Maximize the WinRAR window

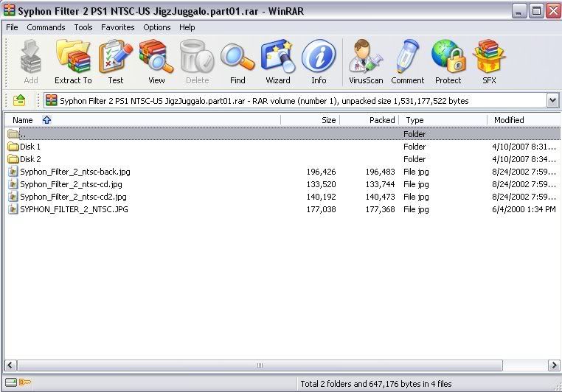pyautogui.click(x=536, y=11)
